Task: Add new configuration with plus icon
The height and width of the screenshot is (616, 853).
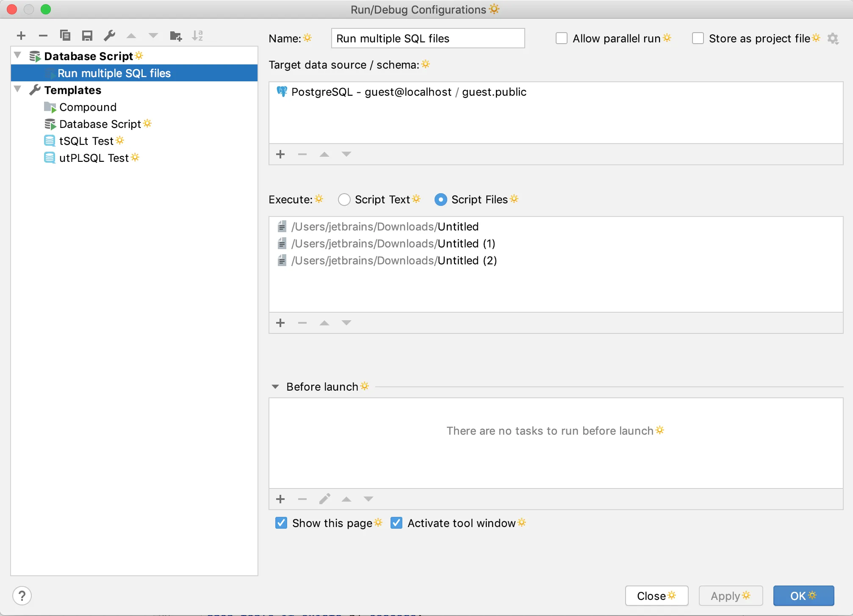Action: click(x=21, y=36)
